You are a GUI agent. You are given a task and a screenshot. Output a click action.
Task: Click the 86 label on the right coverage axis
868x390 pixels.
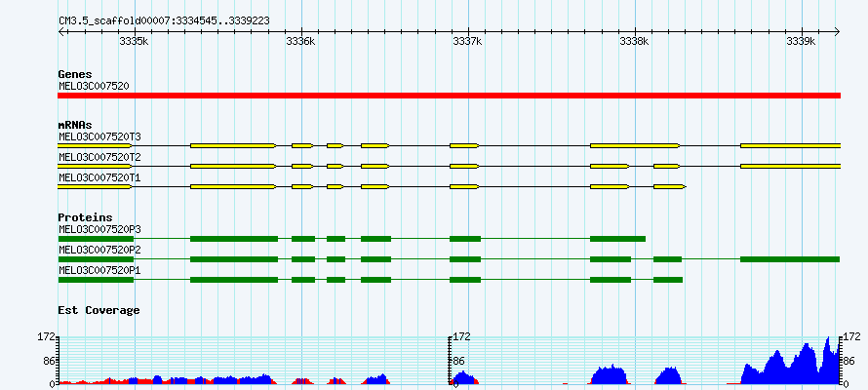point(848,361)
